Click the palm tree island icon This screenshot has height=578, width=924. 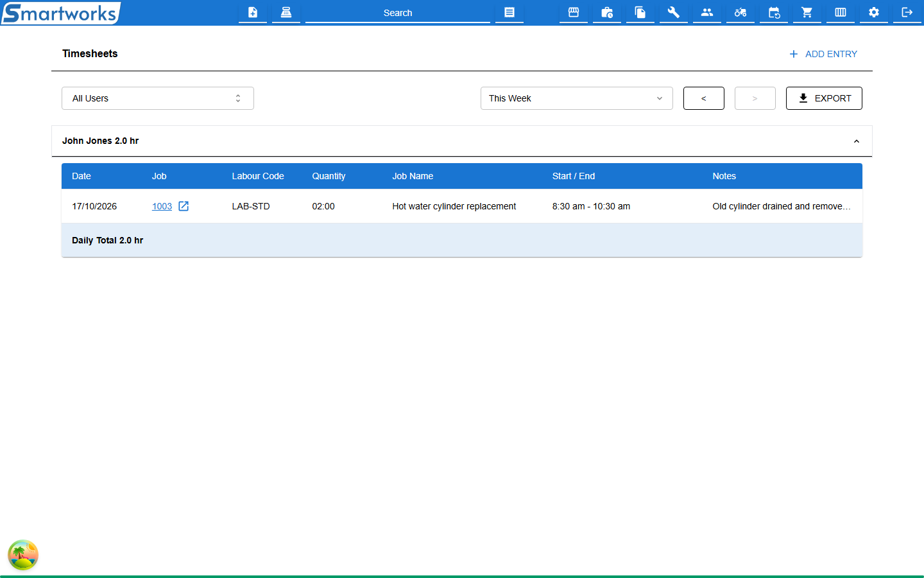coord(23,555)
